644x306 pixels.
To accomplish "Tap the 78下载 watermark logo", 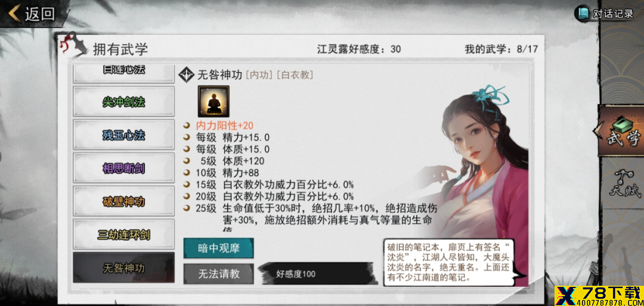I will (x=599, y=296).
